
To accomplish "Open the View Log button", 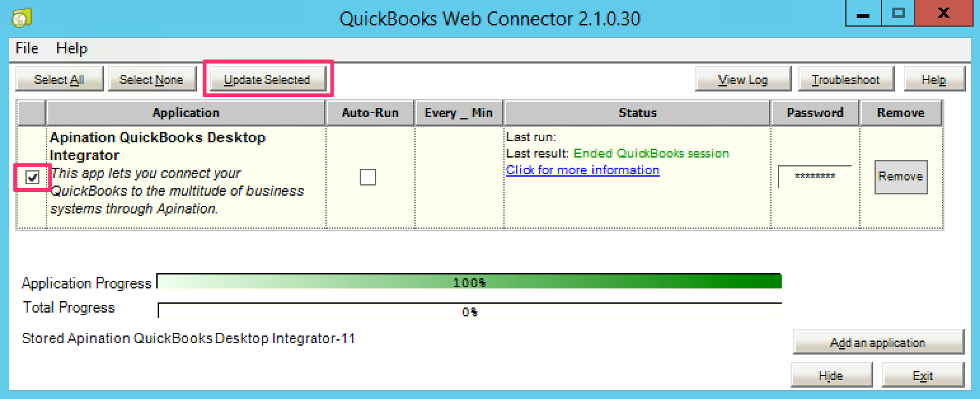I will coord(743,79).
